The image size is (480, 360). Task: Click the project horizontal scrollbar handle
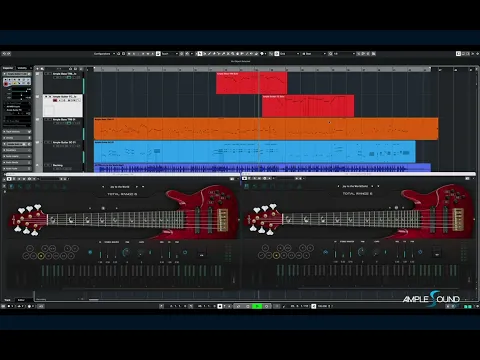tap(94, 300)
